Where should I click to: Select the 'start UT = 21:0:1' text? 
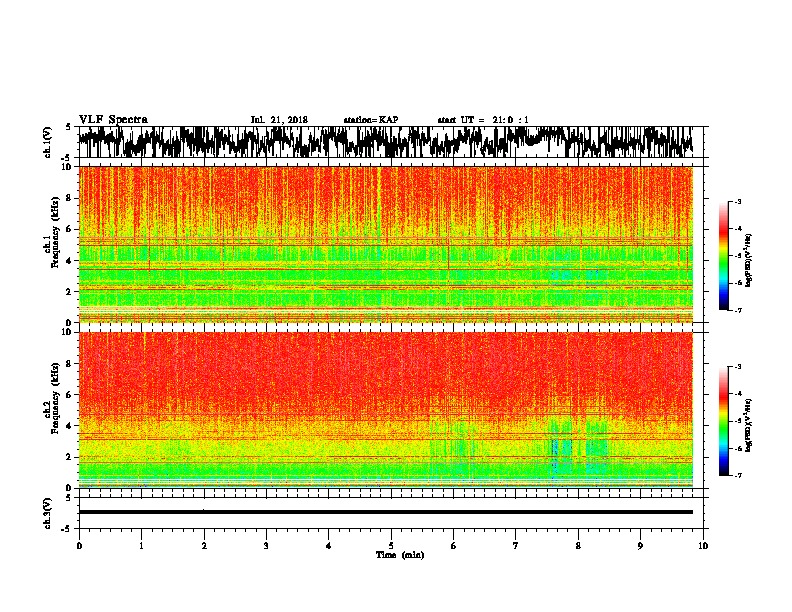tap(483, 120)
